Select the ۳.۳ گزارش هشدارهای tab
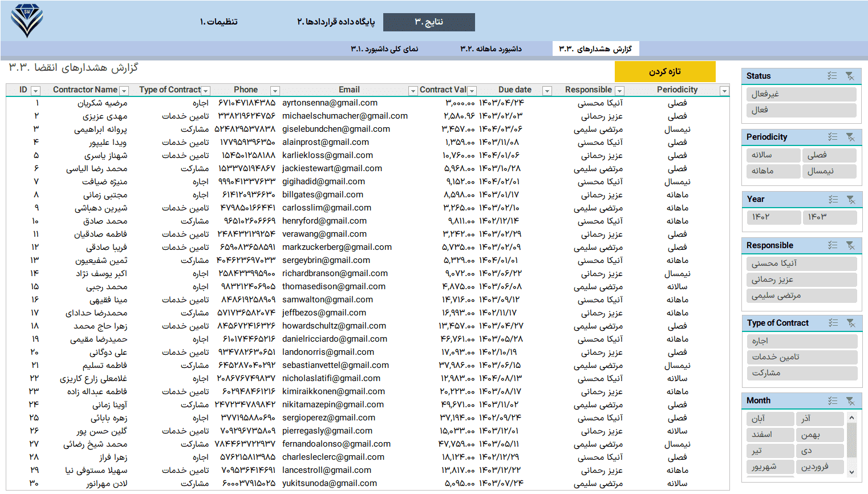The image size is (868, 494). pyautogui.click(x=595, y=49)
